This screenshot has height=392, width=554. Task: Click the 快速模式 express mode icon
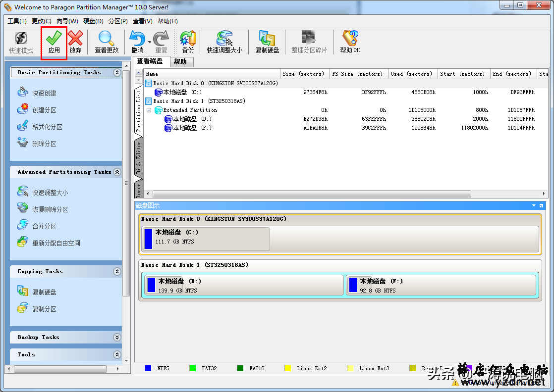pos(21,38)
